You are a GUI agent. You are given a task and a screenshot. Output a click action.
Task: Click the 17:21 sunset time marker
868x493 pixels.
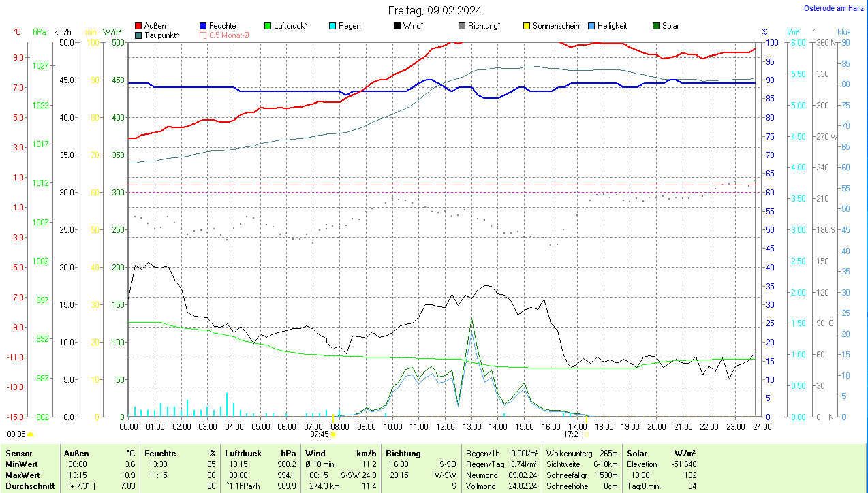coord(572,434)
